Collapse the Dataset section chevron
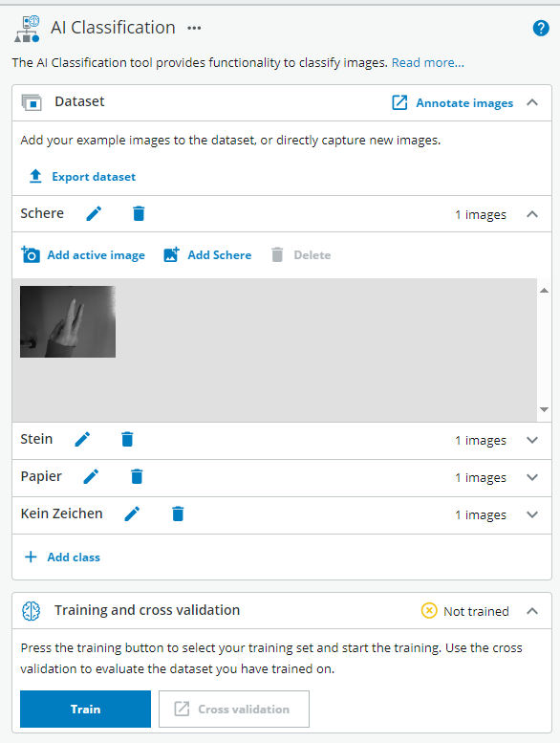The width and height of the screenshot is (560, 743). coord(532,102)
